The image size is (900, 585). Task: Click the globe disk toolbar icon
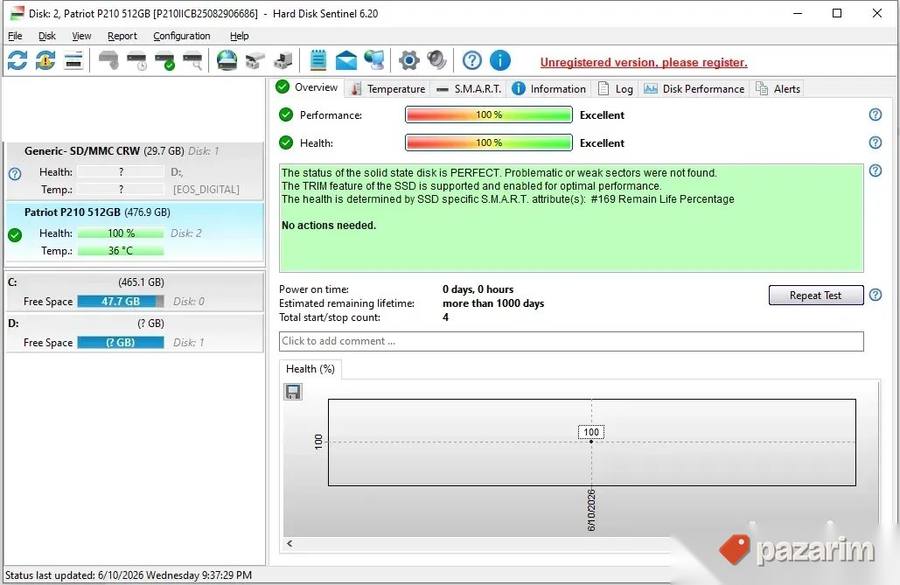(227, 60)
